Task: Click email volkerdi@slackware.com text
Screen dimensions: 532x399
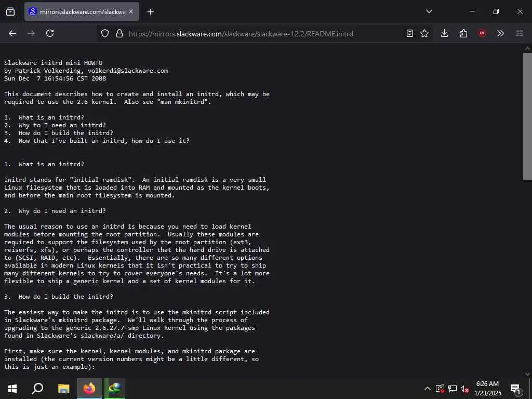Action: [x=128, y=71]
